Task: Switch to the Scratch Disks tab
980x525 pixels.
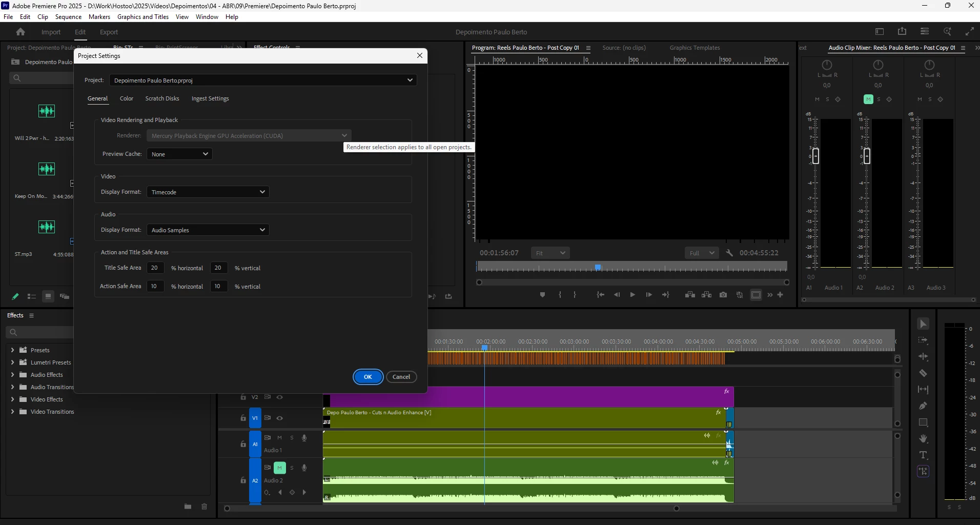Action: tap(162, 98)
